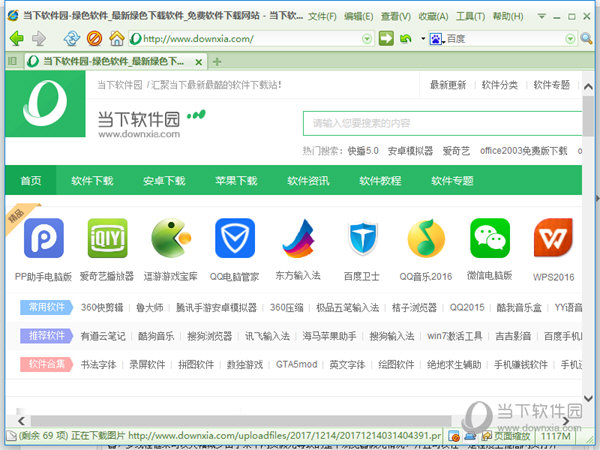600x450 pixels.
Task: Click the 有道云笔记 link
Action: tap(103, 336)
